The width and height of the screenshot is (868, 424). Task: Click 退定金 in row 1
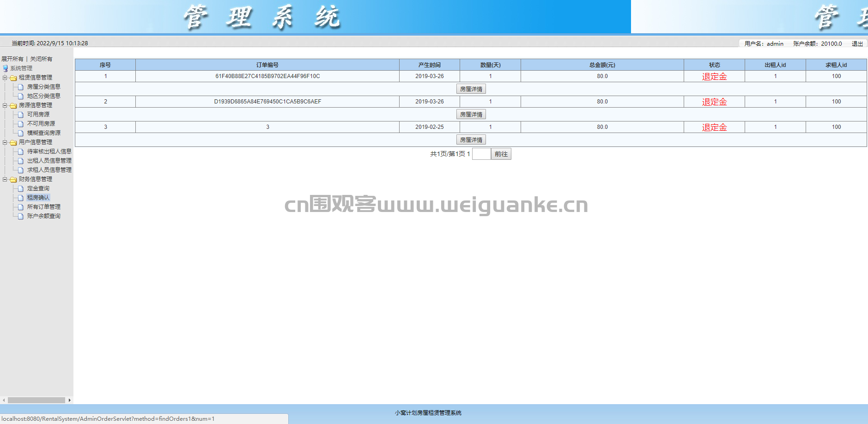coord(714,77)
